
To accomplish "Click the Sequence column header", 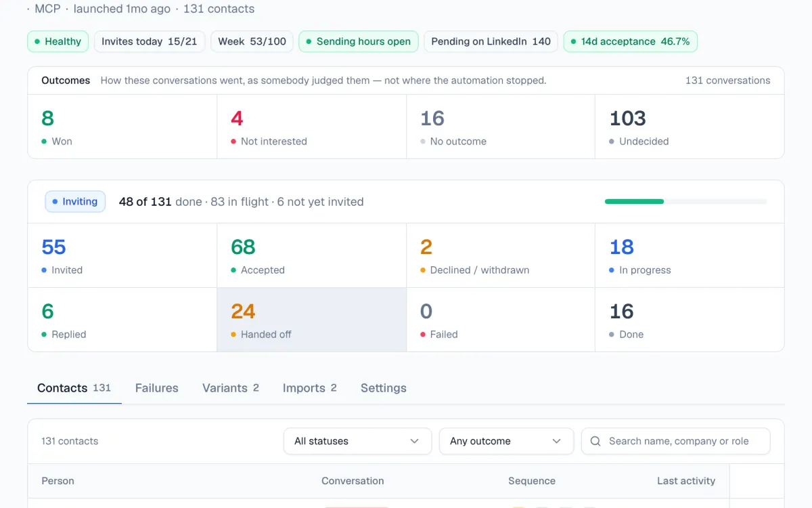I will [532, 481].
